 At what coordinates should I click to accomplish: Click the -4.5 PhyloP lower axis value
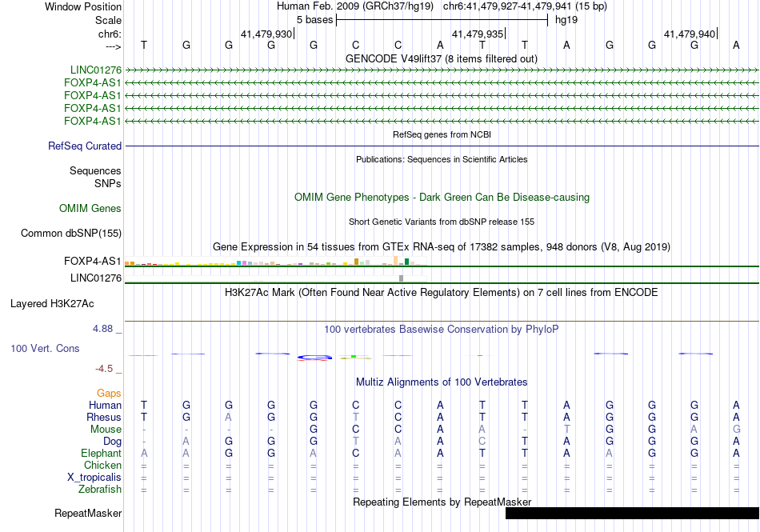click(x=104, y=369)
